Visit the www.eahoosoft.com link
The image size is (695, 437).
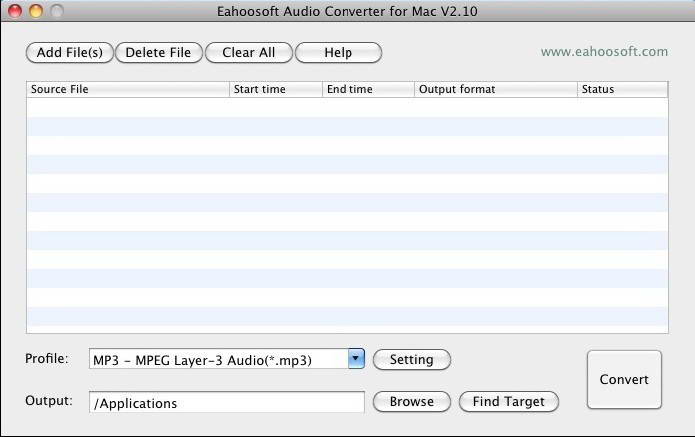[x=604, y=52]
